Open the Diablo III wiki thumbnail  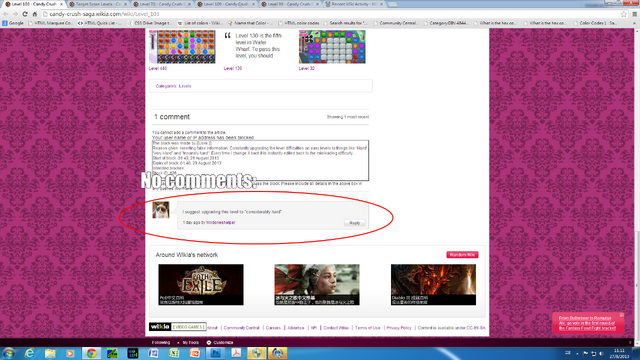pyautogui.click(x=433, y=284)
